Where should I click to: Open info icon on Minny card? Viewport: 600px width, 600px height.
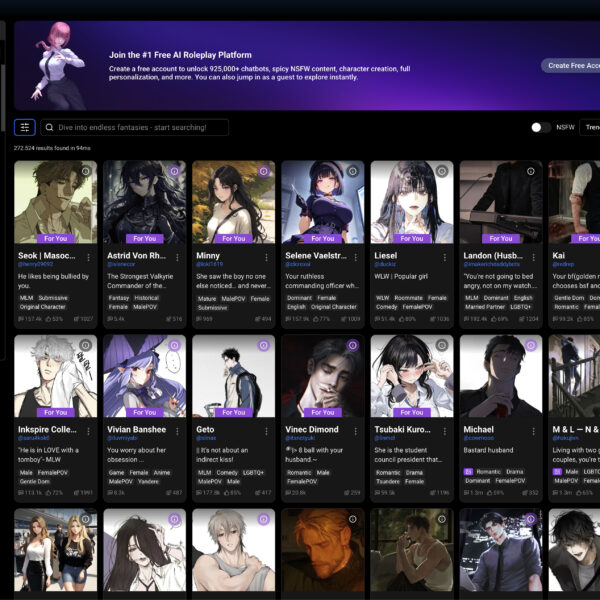[264, 171]
